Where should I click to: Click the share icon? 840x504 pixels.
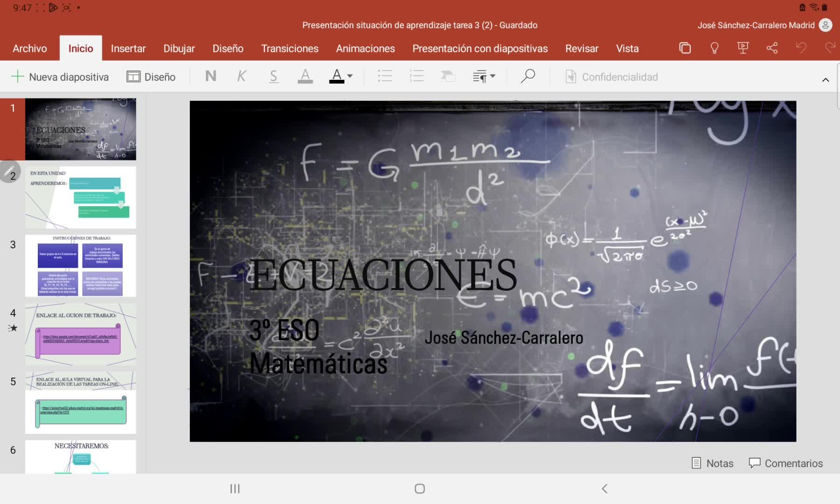(772, 48)
